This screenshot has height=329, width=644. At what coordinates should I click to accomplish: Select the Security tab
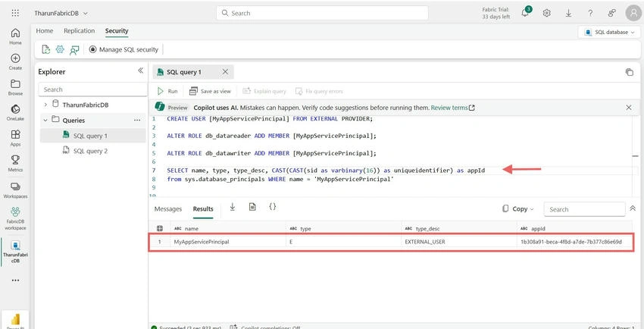point(117,31)
